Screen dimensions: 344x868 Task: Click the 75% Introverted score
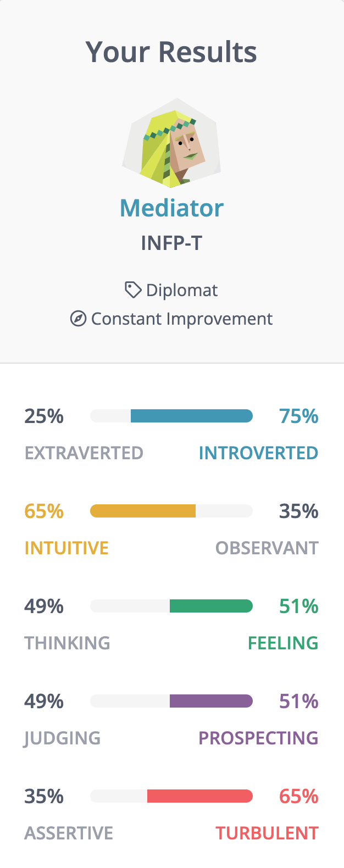(298, 416)
